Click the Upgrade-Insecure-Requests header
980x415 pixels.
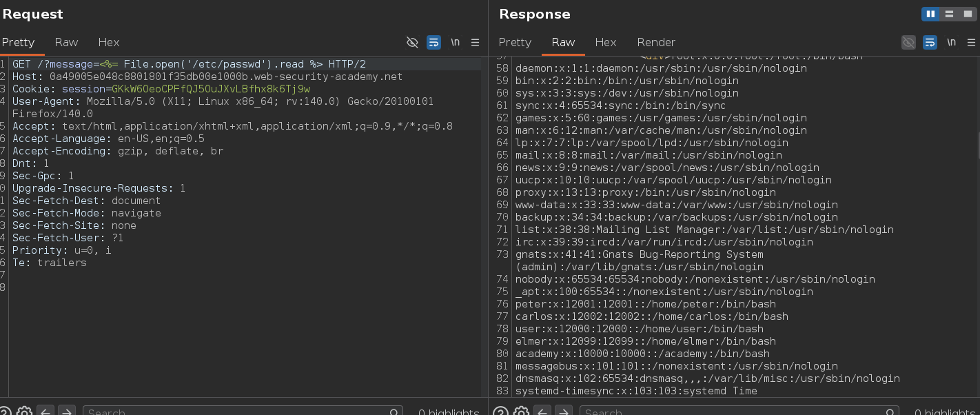coord(99,188)
